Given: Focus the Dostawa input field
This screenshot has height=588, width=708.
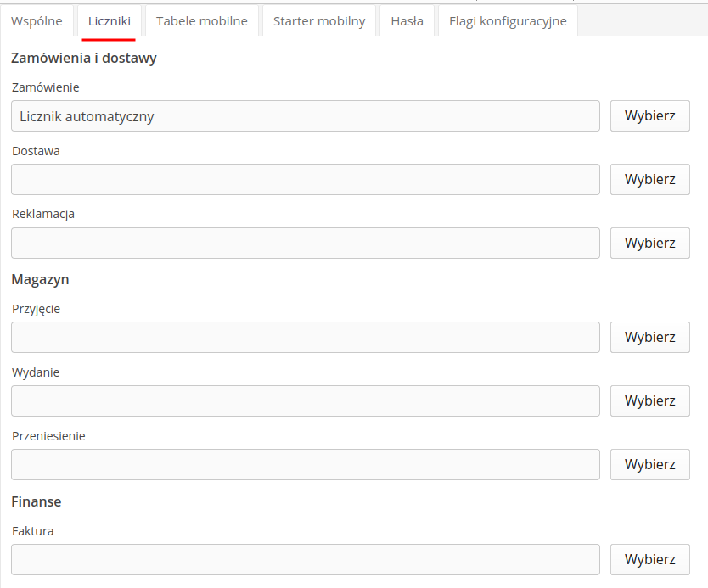Looking at the screenshot, I should point(306,179).
